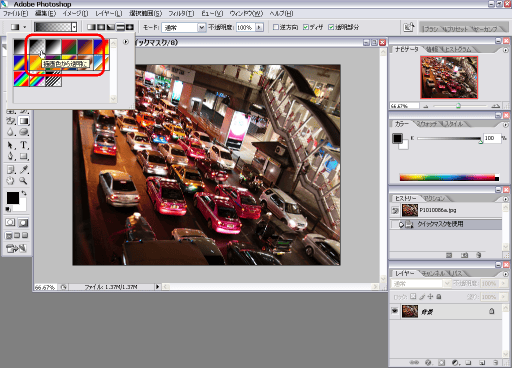Select the Eyedropper tool
The image size is (512, 368).
pyautogui.click(x=23, y=169)
